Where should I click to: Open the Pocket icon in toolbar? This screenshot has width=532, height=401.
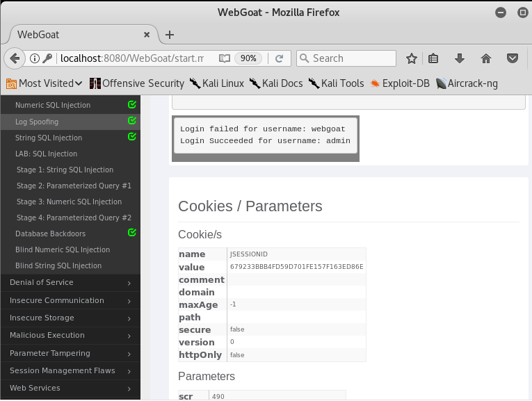pos(513,58)
